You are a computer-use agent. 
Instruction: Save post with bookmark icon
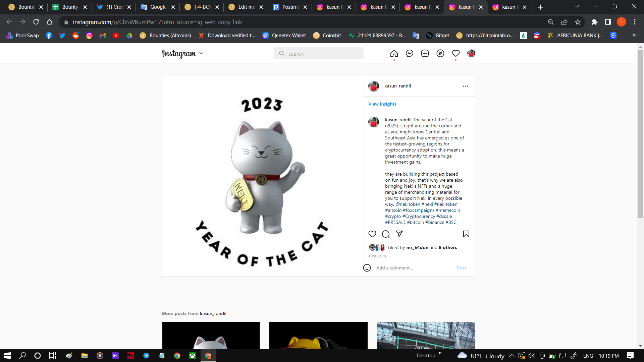[466, 234]
